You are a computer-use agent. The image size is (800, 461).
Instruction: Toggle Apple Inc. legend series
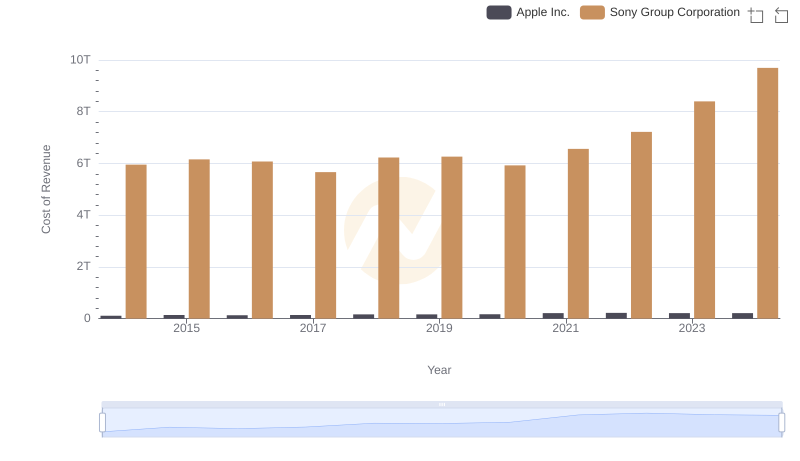[x=528, y=12]
